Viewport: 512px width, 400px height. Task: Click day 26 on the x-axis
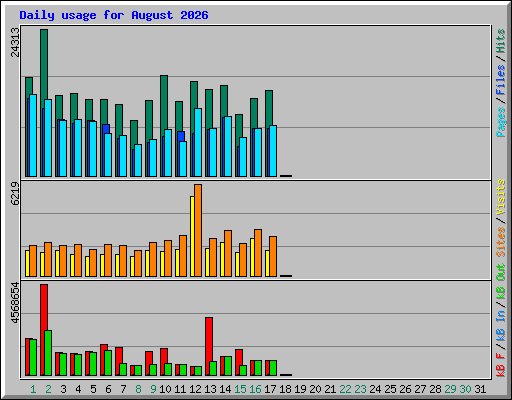pyautogui.click(x=405, y=389)
